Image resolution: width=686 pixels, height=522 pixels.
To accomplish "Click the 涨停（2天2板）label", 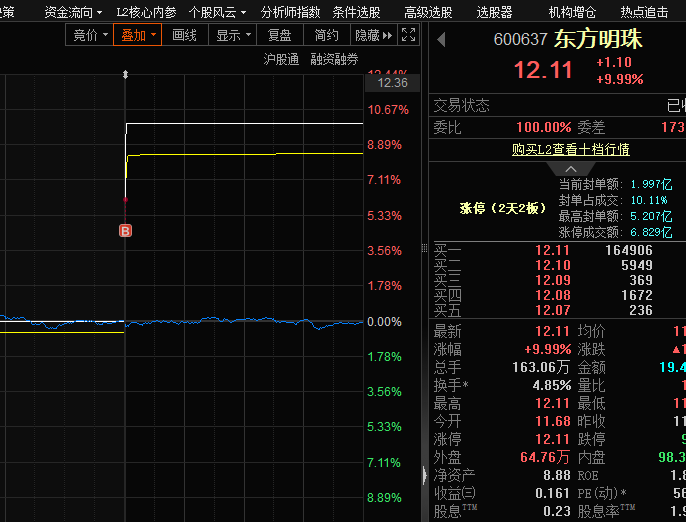I will (x=503, y=208).
